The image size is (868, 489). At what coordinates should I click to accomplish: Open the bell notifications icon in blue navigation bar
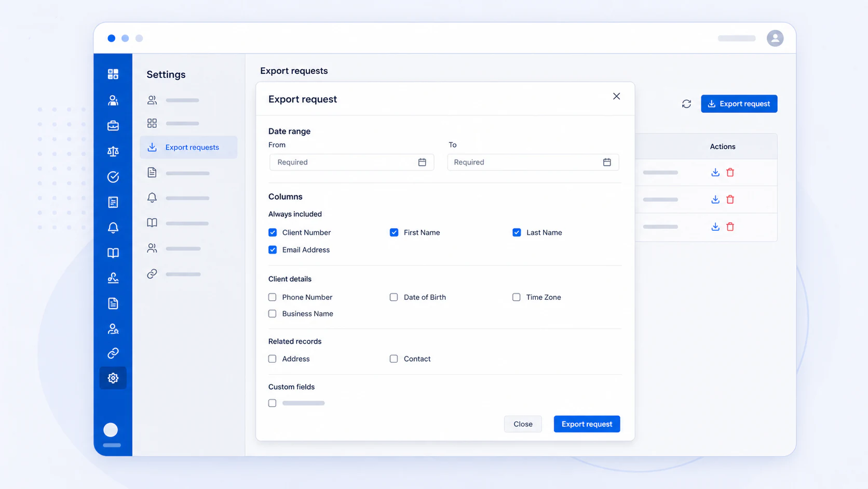[113, 228]
